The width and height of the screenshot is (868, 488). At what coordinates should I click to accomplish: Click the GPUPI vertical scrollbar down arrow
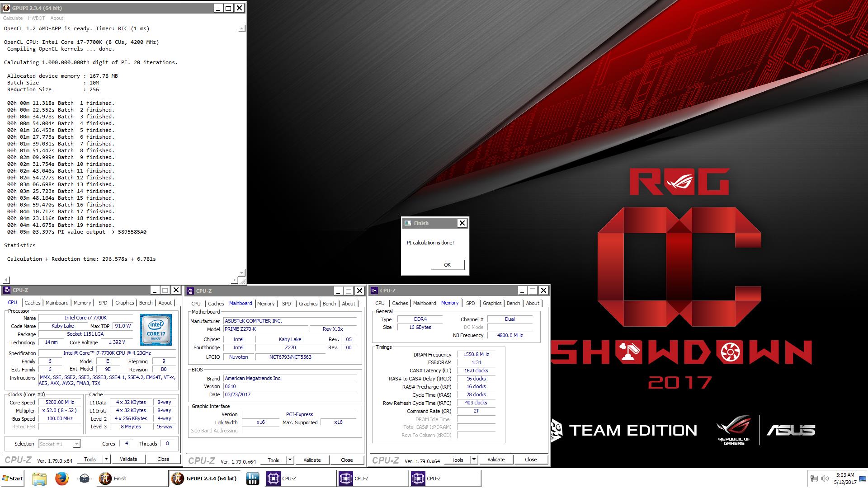tap(242, 273)
